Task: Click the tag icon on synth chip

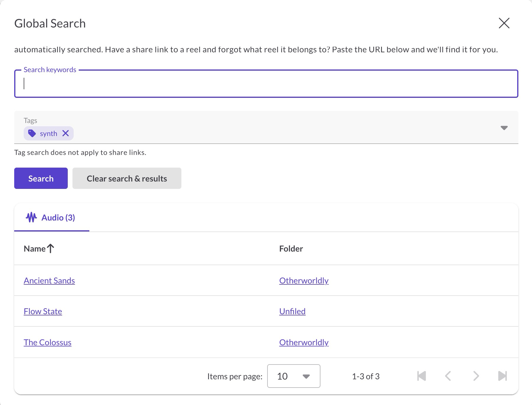Action: 32,133
